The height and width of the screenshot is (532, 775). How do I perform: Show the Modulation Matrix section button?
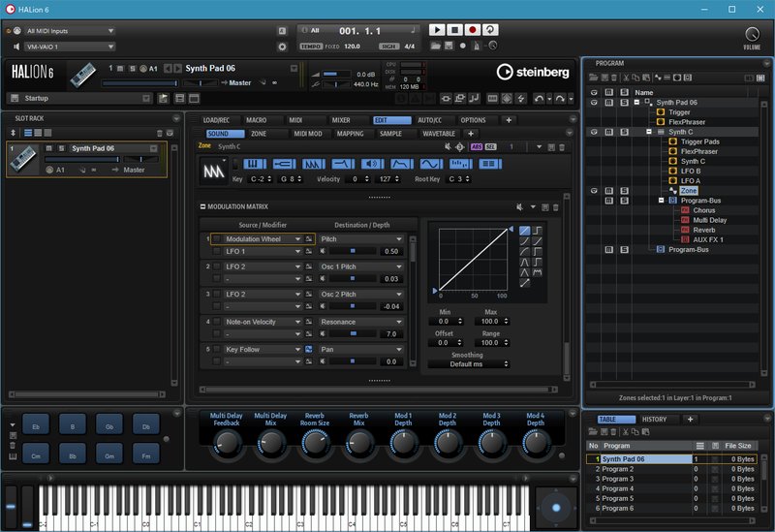tap(490, 164)
